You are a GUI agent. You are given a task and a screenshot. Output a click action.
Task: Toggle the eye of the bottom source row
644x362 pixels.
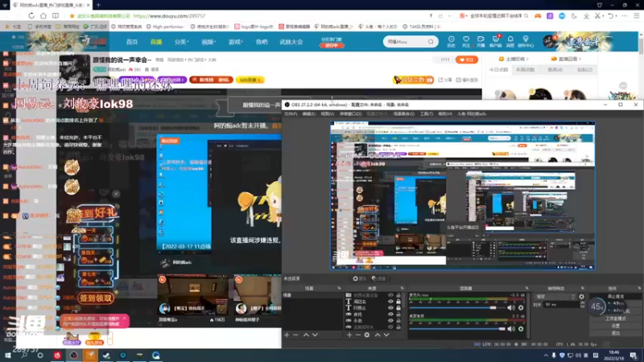(x=390, y=327)
